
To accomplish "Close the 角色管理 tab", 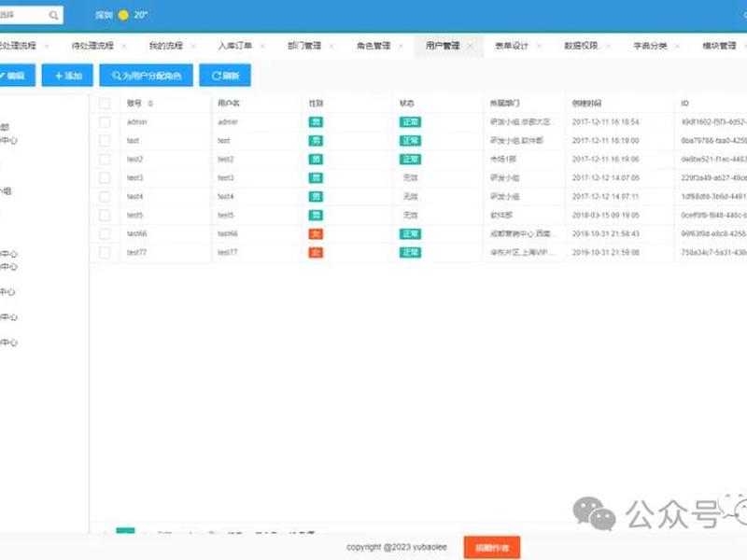I will click(401, 46).
